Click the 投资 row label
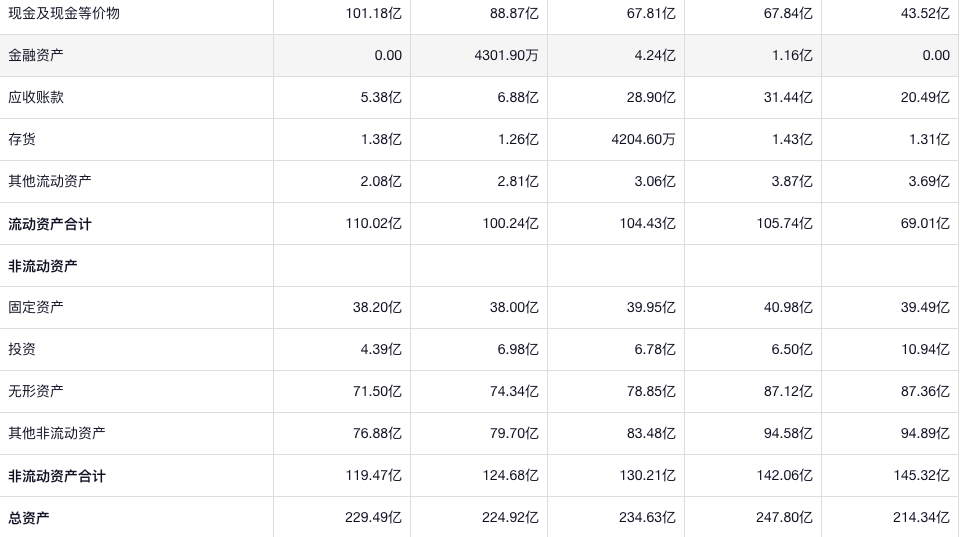 (x=22, y=350)
